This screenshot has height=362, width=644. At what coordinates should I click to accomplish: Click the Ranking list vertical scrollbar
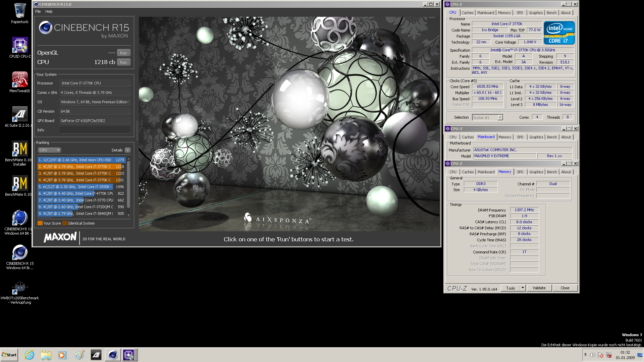128,187
